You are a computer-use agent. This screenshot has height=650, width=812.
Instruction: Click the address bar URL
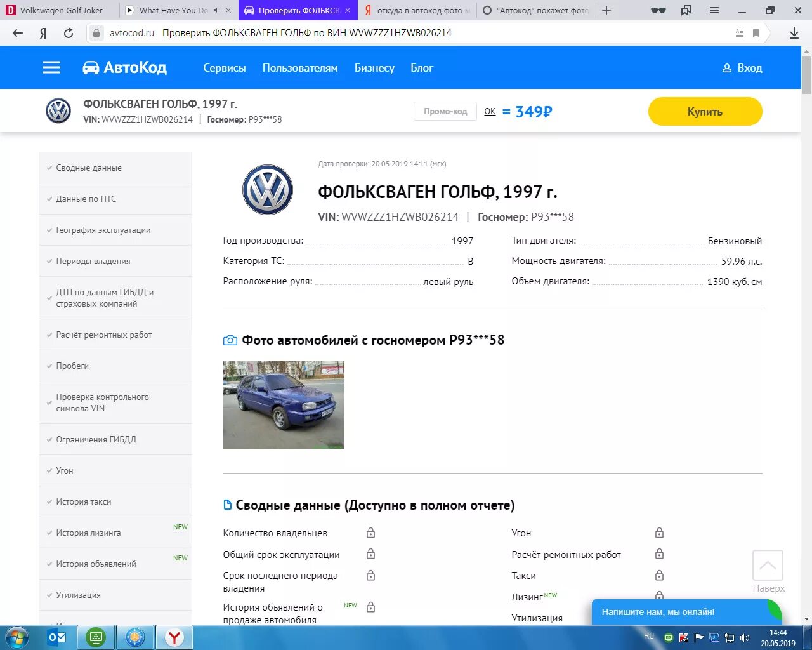pos(306,33)
